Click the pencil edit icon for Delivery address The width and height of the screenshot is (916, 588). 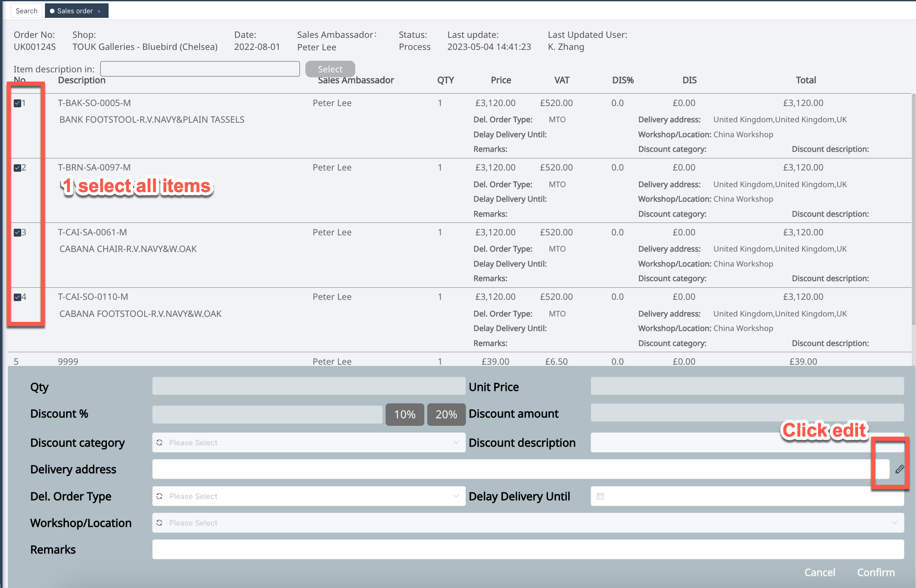(899, 469)
